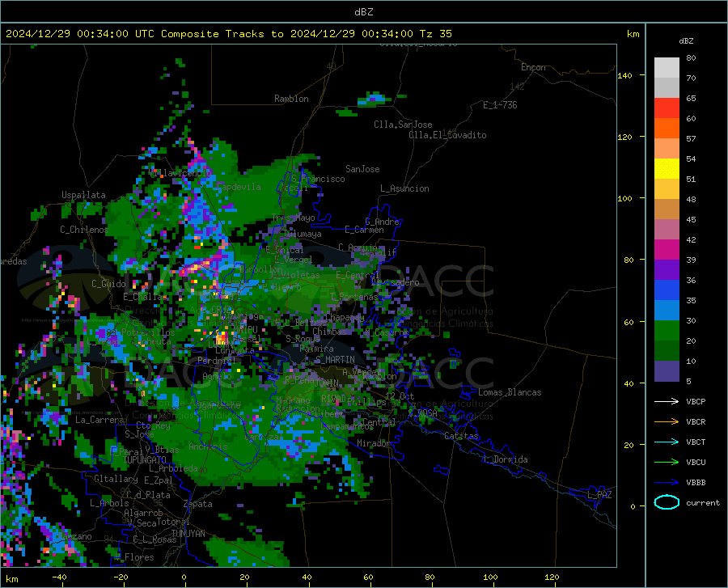Click the Encon map label
This screenshot has width=728, height=588.
coord(533,67)
